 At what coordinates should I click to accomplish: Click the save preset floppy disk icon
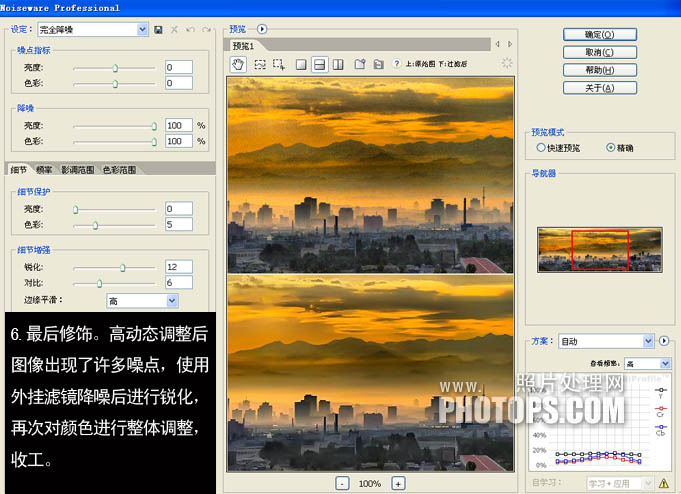point(158,30)
